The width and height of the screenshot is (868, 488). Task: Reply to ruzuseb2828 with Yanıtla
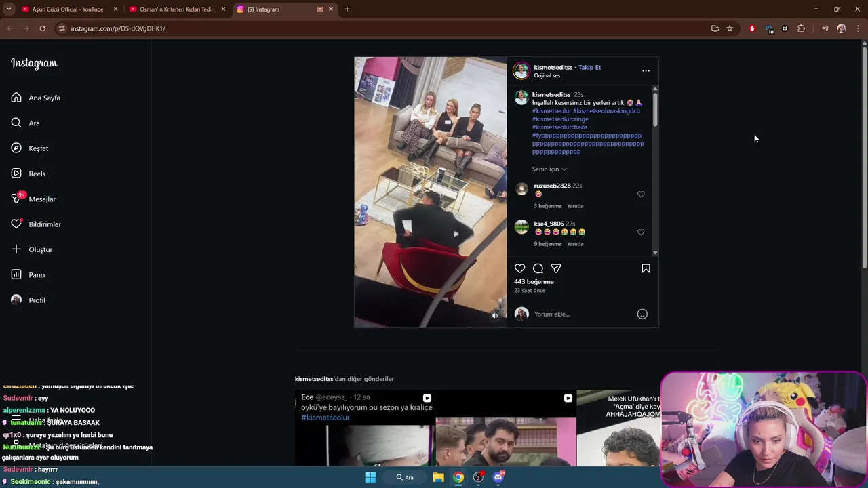(575, 206)
